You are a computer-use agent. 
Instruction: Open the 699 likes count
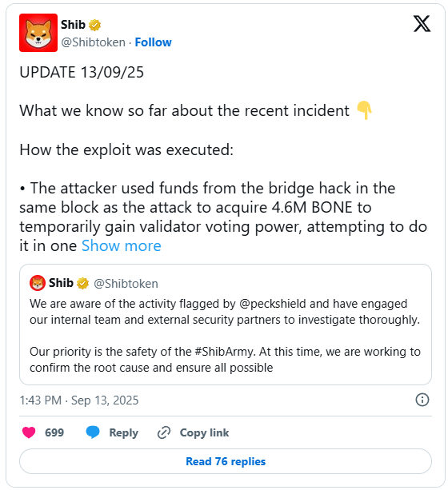point(54,432)
